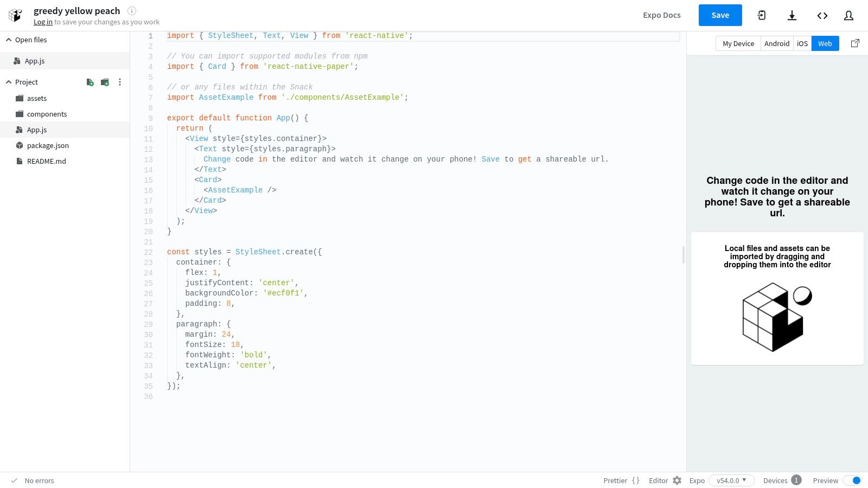
Task: Download the project as zip
Action: tap(792, 15)
